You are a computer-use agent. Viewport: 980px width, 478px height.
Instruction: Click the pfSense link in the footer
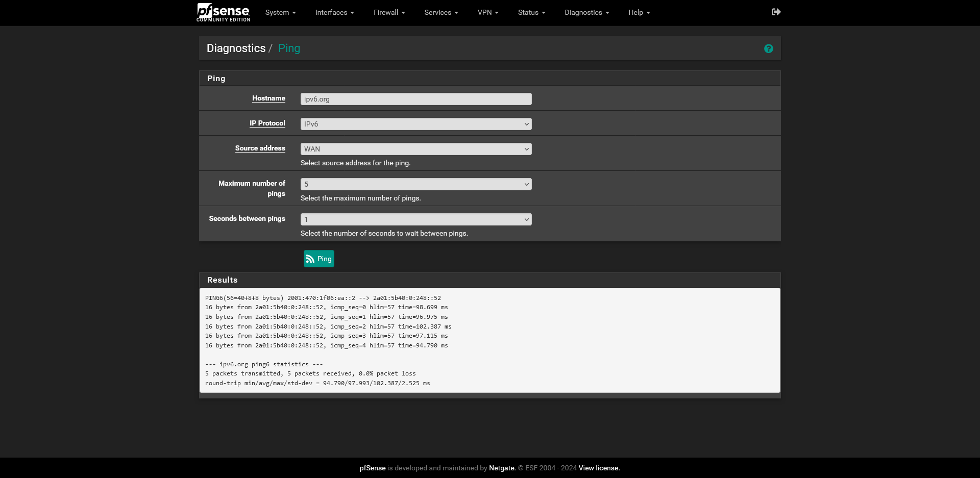(373, 468)
